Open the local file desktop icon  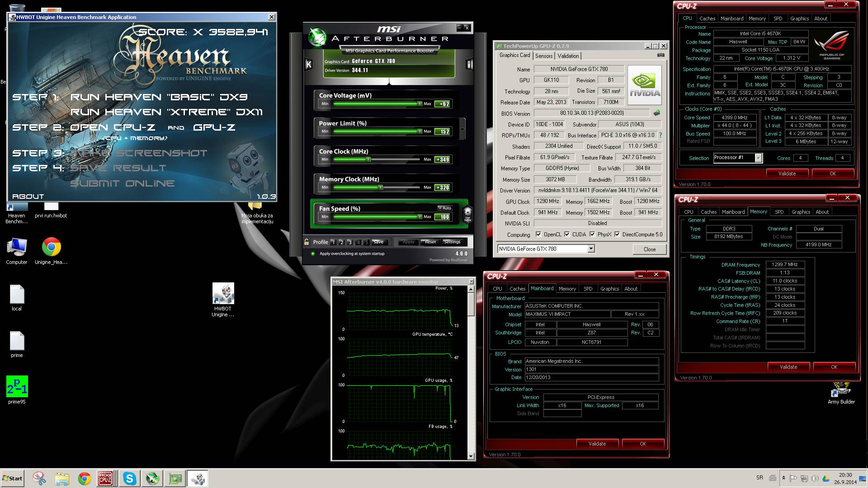[17, 298]
